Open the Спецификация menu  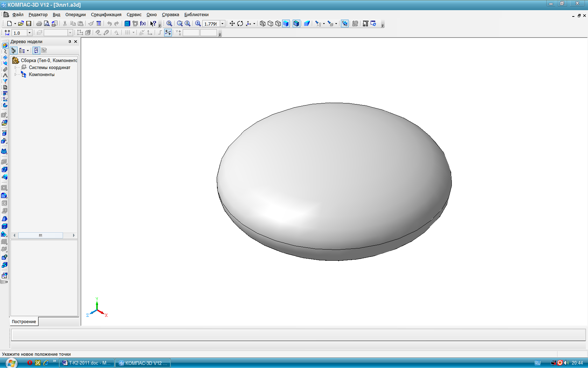click(106, 14)
